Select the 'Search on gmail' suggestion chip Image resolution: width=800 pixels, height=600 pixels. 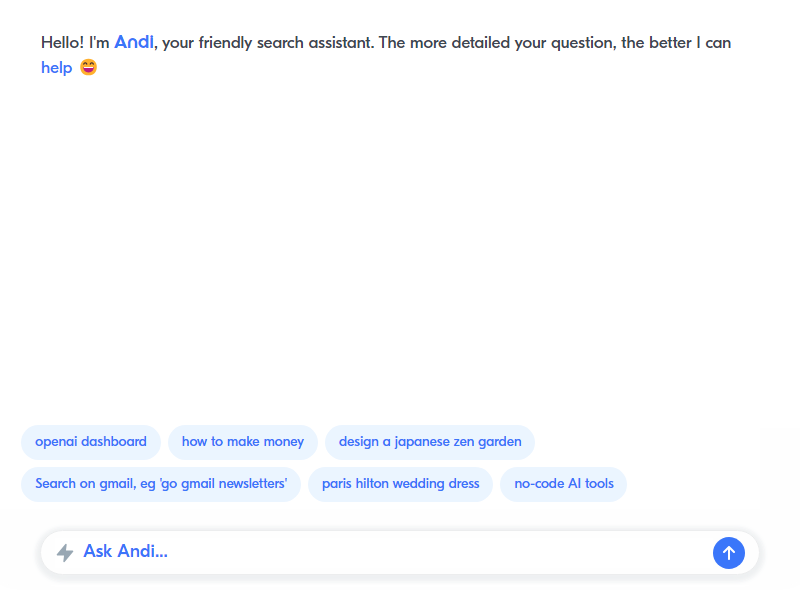161,484
